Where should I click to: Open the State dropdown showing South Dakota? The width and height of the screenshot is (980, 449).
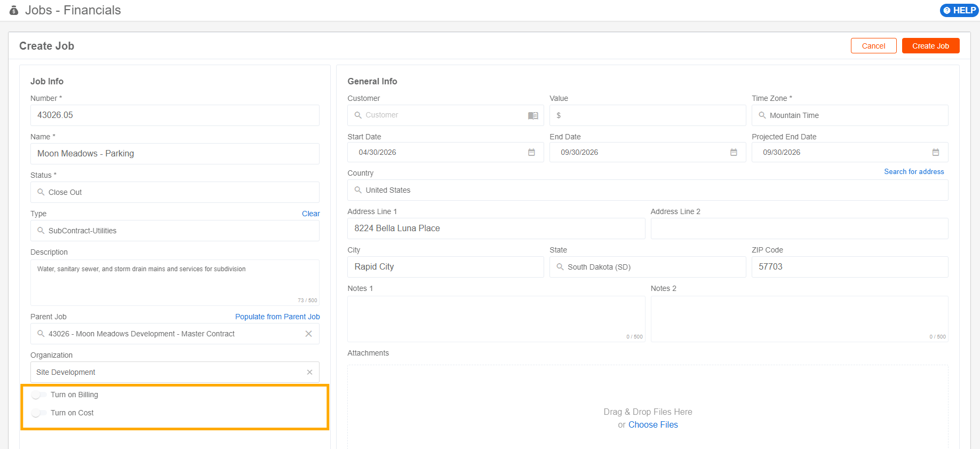point(648,267)
